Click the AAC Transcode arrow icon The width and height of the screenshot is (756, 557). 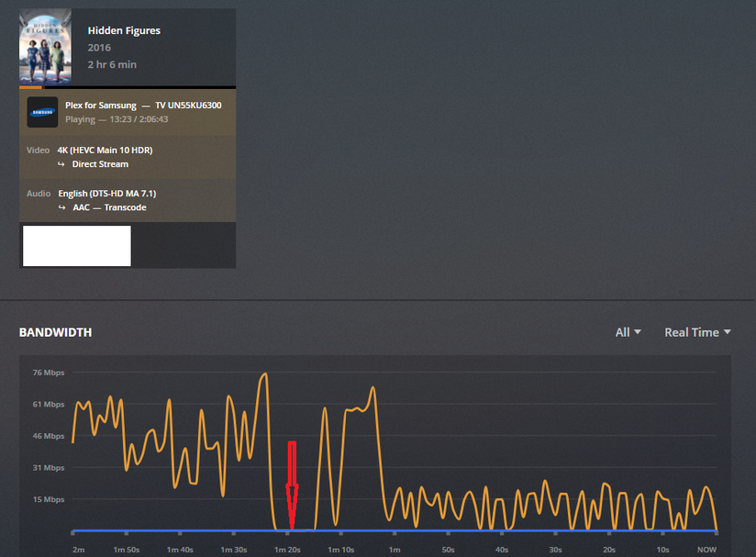(x=61, y=207)
